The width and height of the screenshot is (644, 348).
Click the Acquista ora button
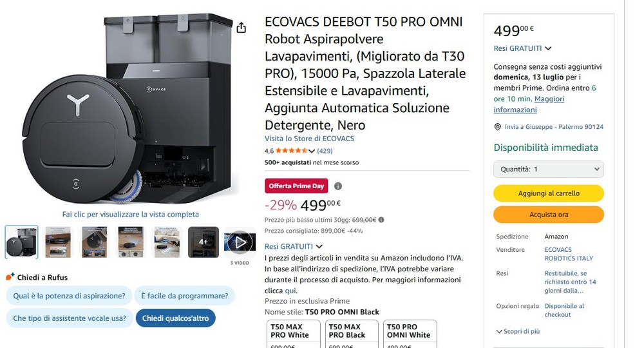548,215
